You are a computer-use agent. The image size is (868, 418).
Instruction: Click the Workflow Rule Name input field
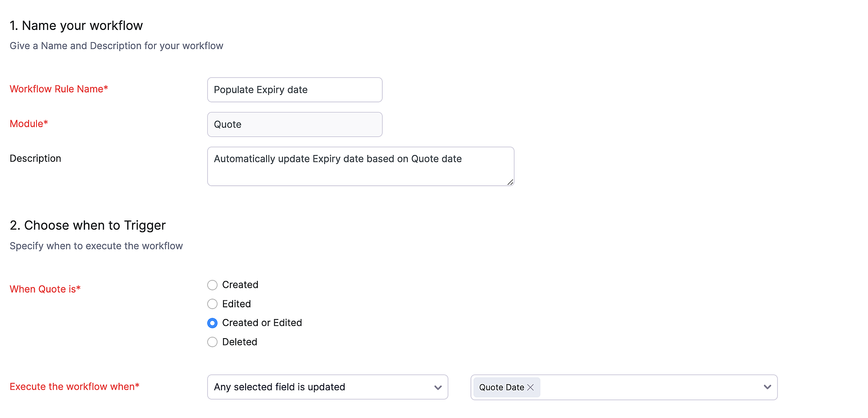[295, 90]
